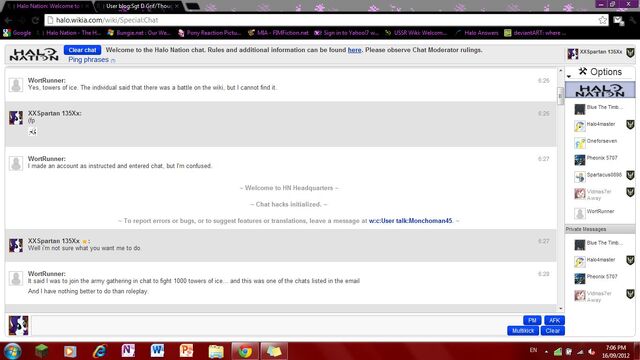Follow the 'here' rules link
Viewport: 640px width, 360px height.
[x=354, y=50]
